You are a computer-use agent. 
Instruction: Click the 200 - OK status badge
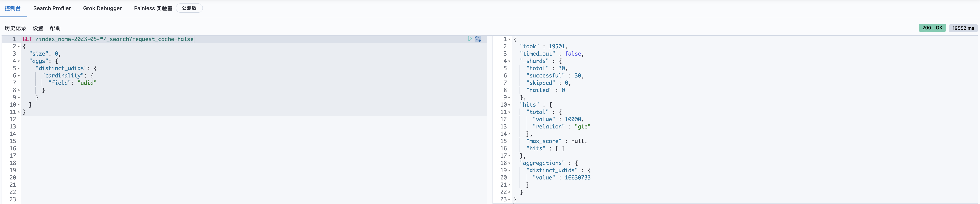pos(932,28)
